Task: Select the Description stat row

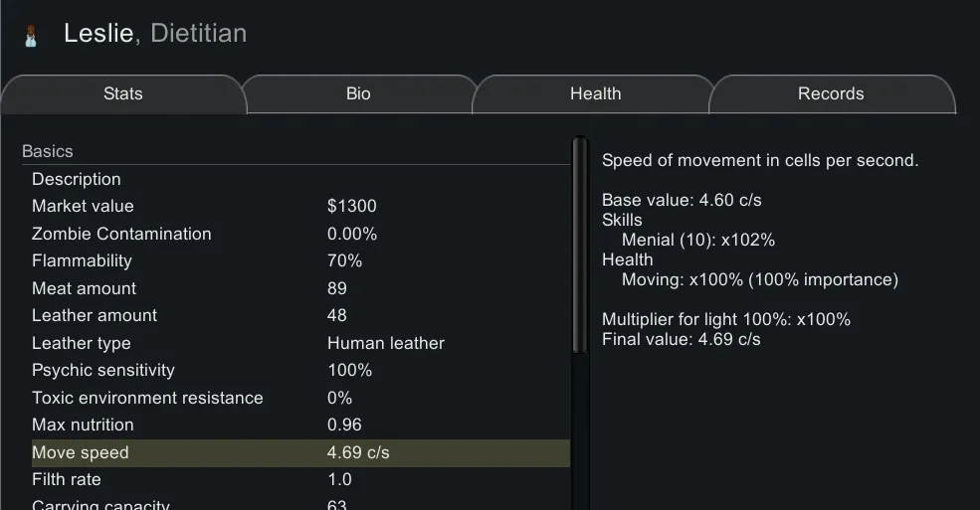Action: click(298, 179)
